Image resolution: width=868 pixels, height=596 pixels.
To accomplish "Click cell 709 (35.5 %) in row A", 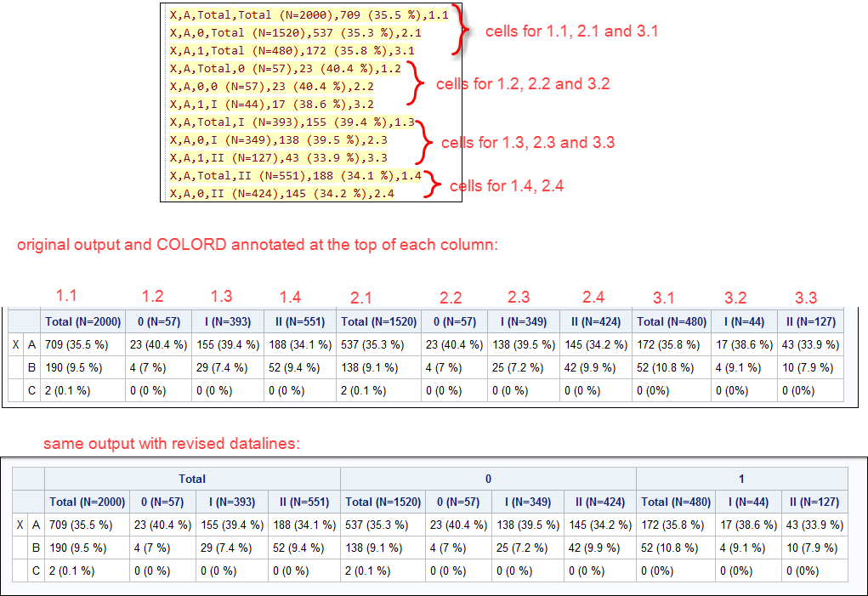I will click(78, 344).
